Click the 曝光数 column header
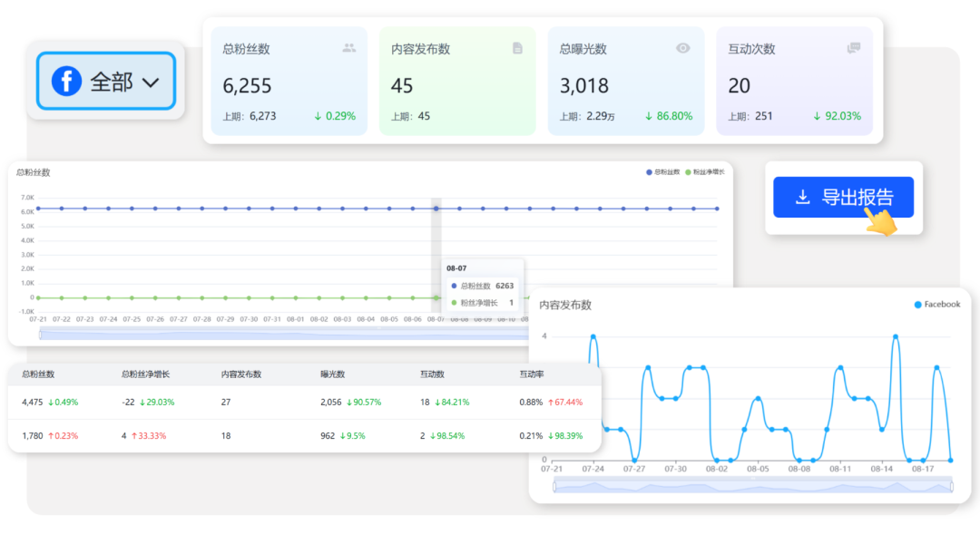 (x=333, y=374)
